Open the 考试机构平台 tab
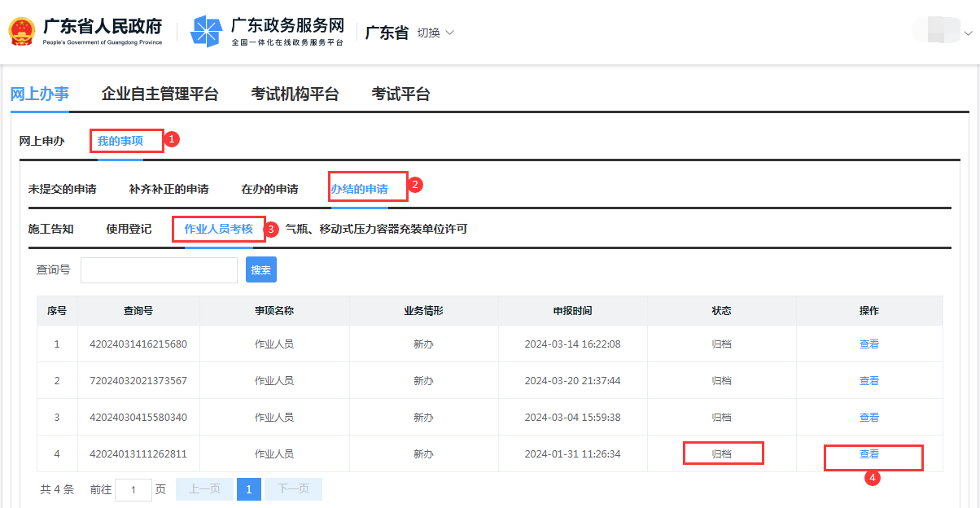This screenshot has width=980, height=508. click(295, 94)
